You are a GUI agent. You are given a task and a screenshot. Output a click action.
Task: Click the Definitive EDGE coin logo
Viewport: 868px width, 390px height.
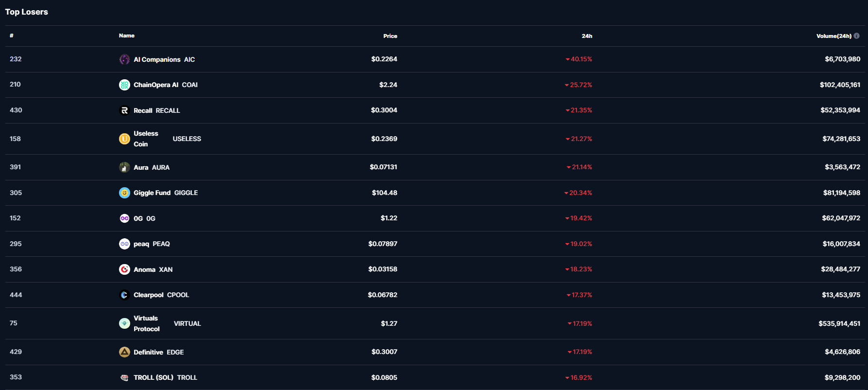[124, 352]
